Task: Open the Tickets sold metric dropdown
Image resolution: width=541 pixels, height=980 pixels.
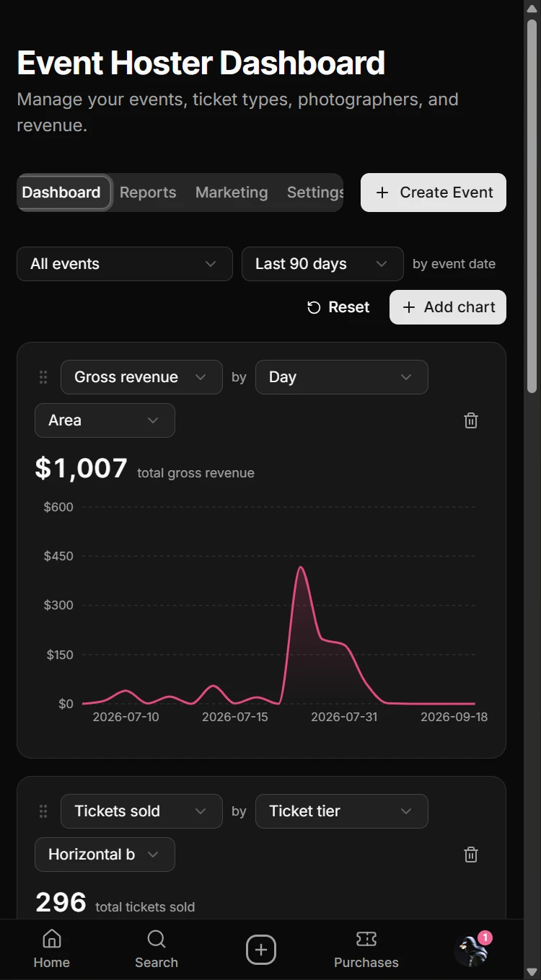Action: tap(141, 811)
